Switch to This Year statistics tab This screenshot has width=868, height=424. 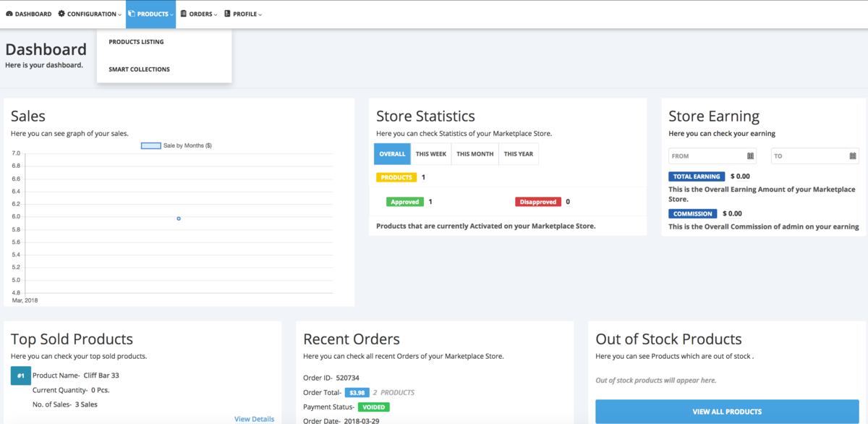pyautogui.click(x=519, y=154)
